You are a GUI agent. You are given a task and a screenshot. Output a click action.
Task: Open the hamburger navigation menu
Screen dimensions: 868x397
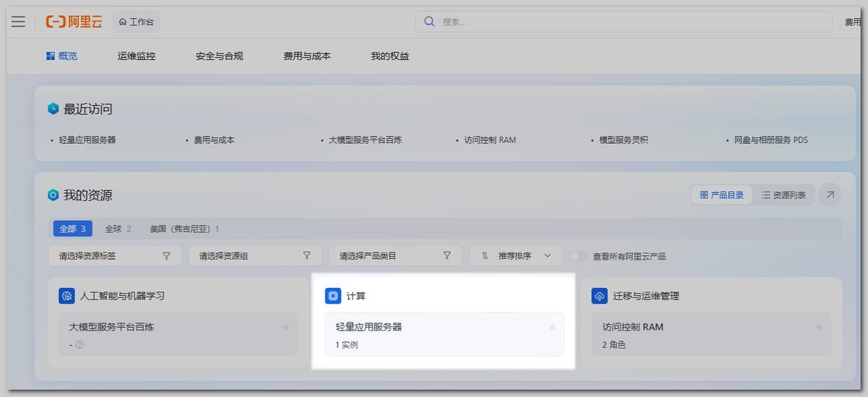[18, 22]
